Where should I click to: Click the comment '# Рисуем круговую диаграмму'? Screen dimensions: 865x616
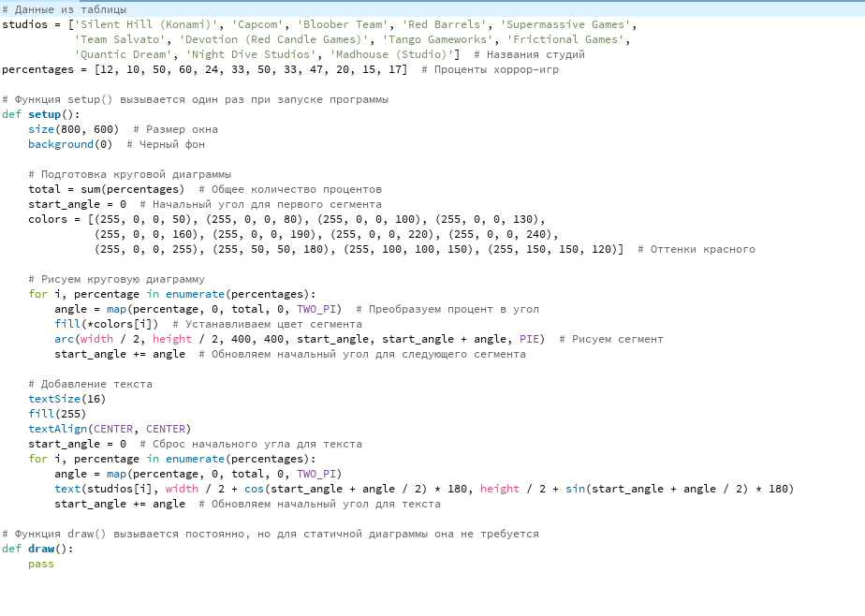(116, 279)
